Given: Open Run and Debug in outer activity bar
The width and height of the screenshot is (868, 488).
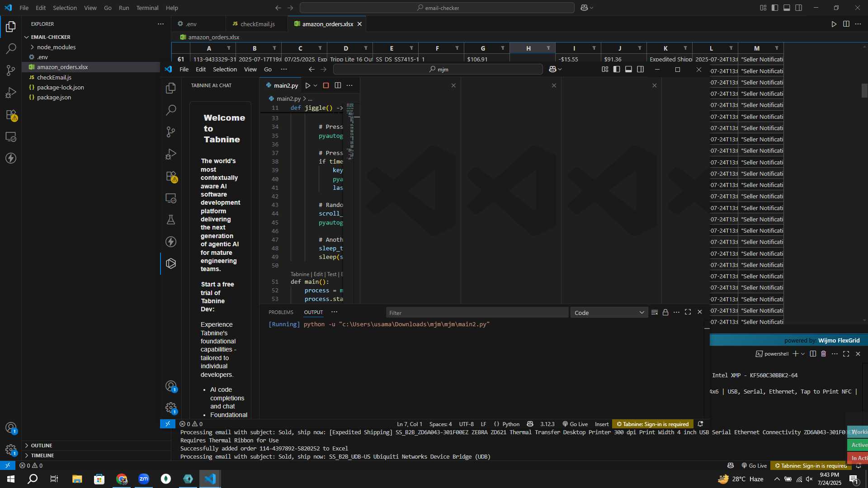Looking at the screenshot, I should tap(11, 93).
